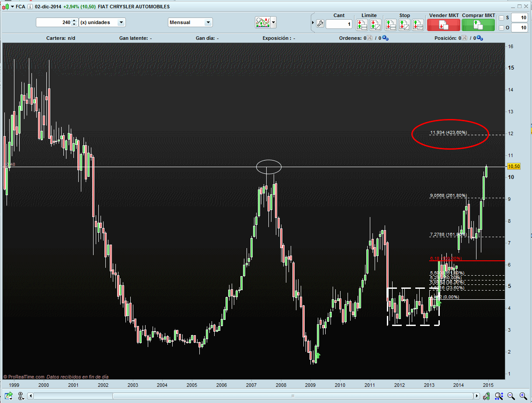Click the Comprar MKT buy button
Viewport: 532px width, 403px height.
point(478,25)
